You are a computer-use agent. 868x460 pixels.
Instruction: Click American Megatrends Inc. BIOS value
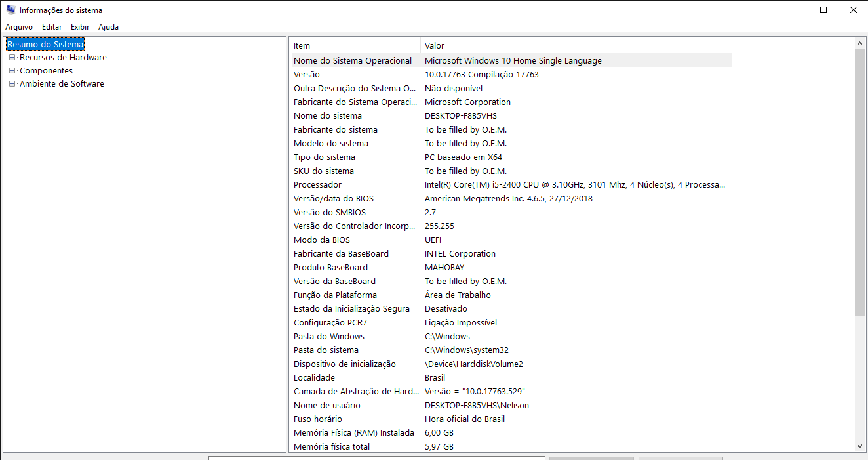pyautogui.click(x=509, y=198)
